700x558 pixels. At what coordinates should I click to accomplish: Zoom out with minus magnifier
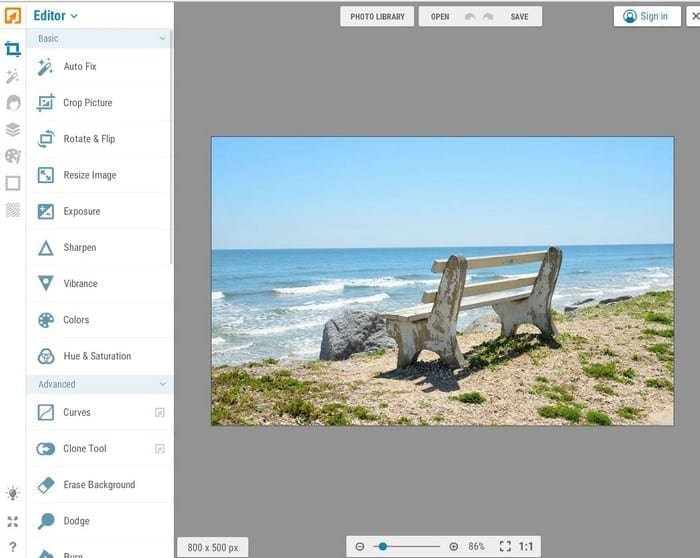pyautogui.click(x=360, y=546)
